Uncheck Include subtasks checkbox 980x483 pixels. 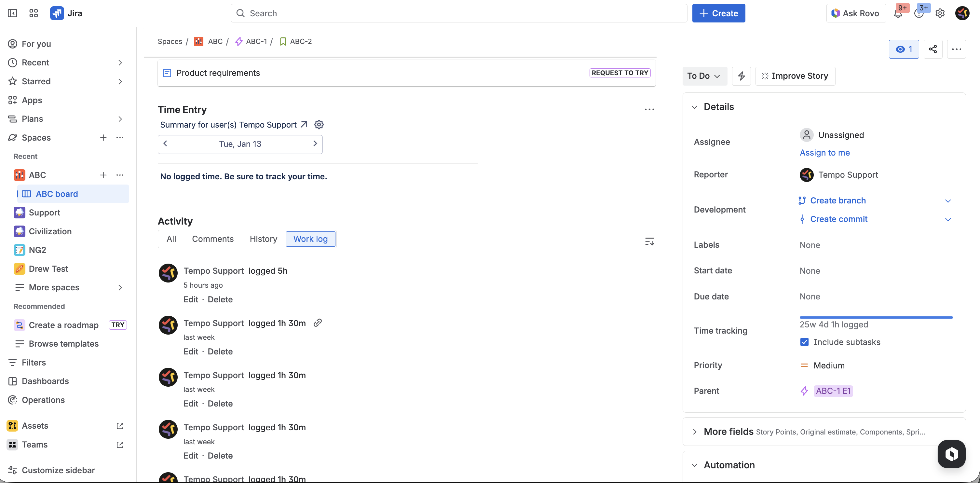click(x=804, y=342)
